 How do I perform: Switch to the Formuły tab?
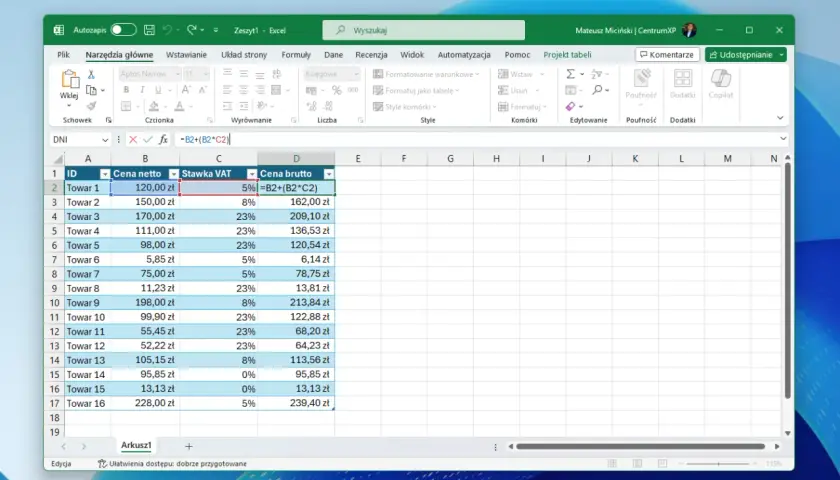point(296,55)
